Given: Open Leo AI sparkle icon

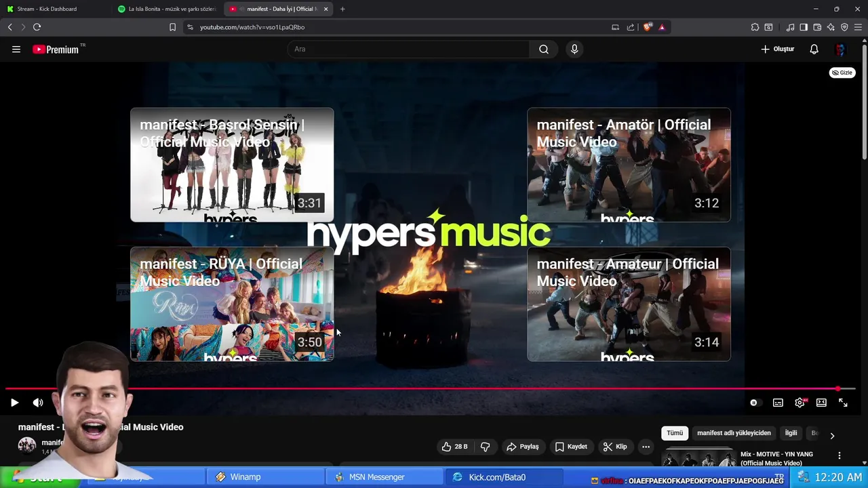Looking at the screenshot, I should (831, 27).
